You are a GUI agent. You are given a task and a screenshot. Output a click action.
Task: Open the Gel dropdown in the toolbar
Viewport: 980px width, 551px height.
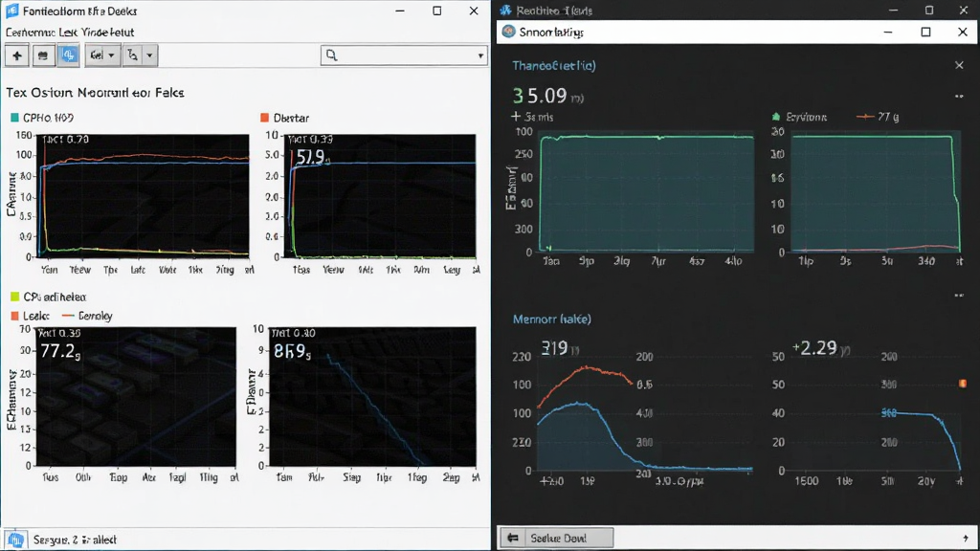[x=102, y=55]
